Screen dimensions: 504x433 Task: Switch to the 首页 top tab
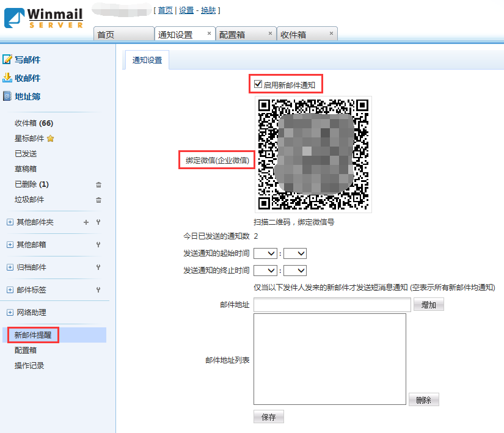point(124,34)
